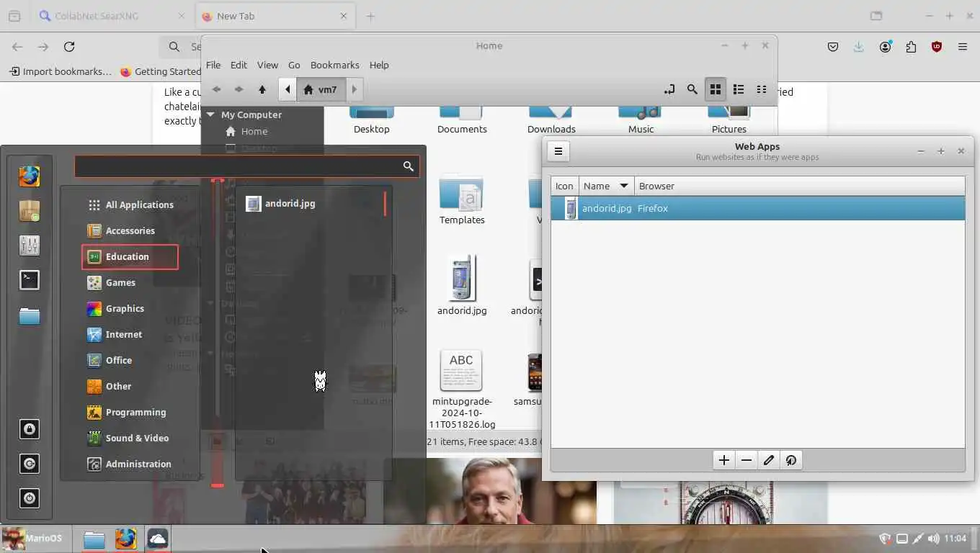This screenshot has width=980, height=553.
Task: Select Graphics category in menu
Action: tap(130, 308)
